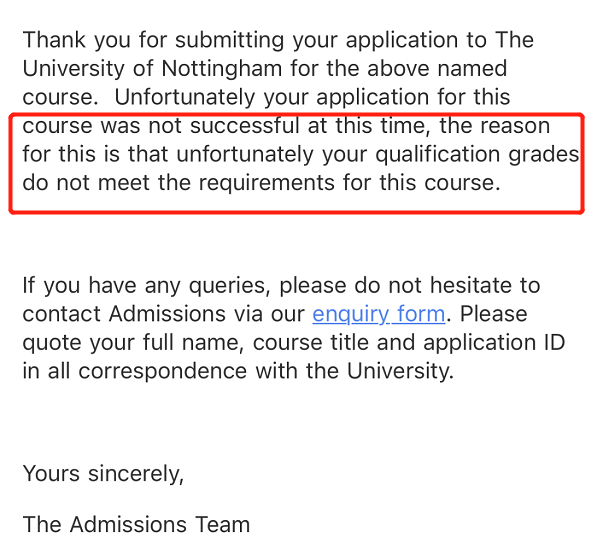Click the 'qualification grades' phrase
597x555 pixels.
pyautogui.click(x=477, y=155)
